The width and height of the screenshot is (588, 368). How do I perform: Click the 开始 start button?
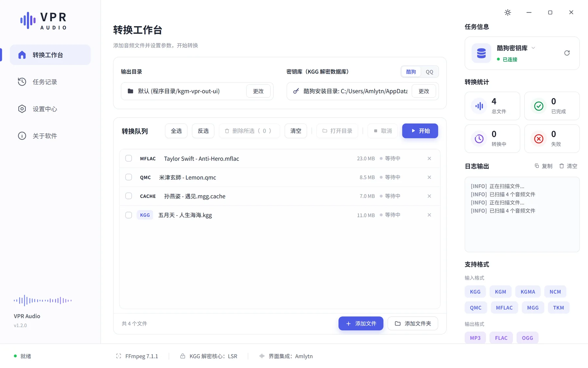[x=420, y=131]
